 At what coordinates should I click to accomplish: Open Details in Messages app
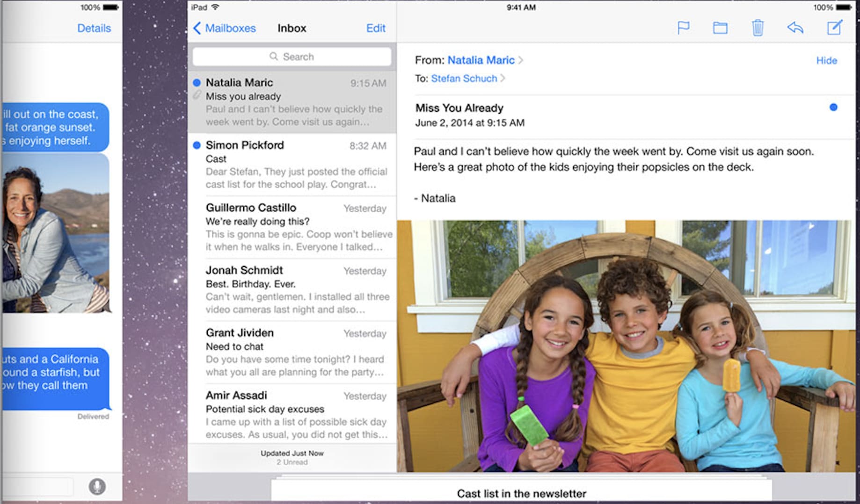point(94,28)
